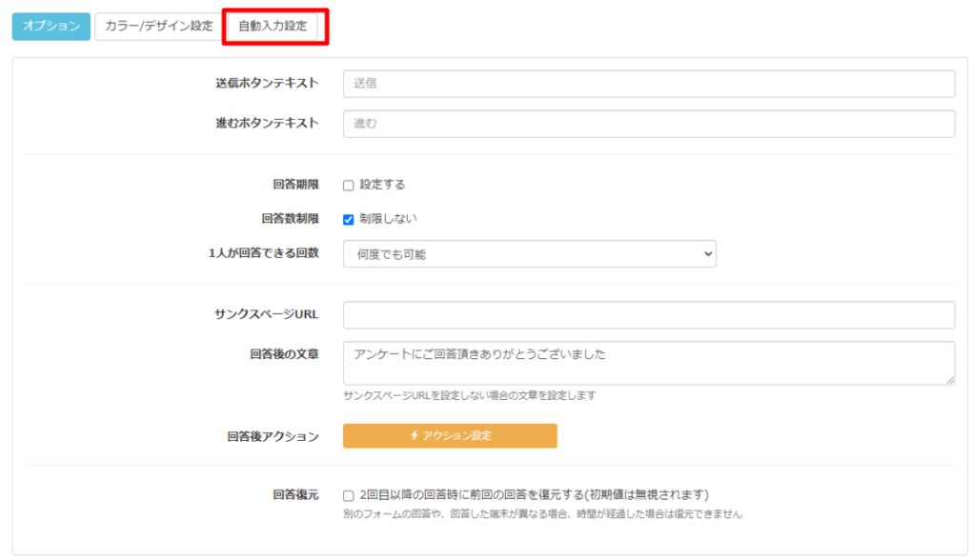Switch to the オプション tab
The width and height of the screenshot is (976, 560).
pyautogui.click(x=51, y=26)
